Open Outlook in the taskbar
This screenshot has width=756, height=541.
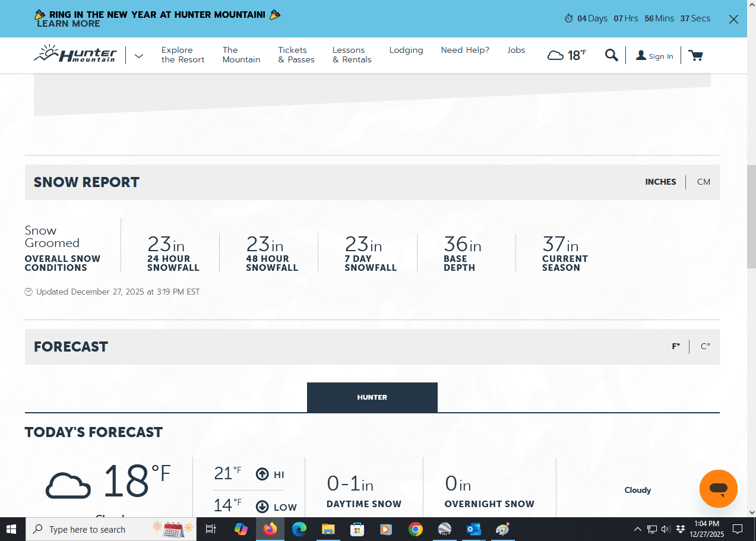[473, 529]
